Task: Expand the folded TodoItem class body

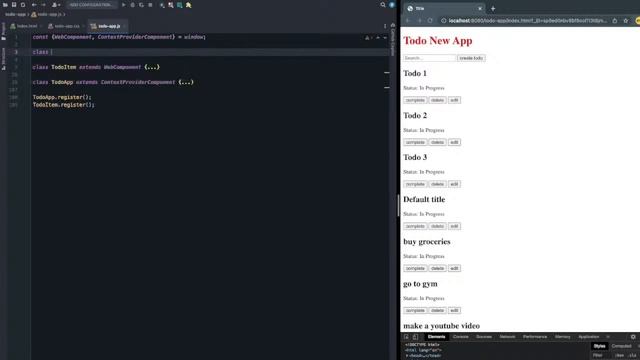Action: [x=152, y=67]
